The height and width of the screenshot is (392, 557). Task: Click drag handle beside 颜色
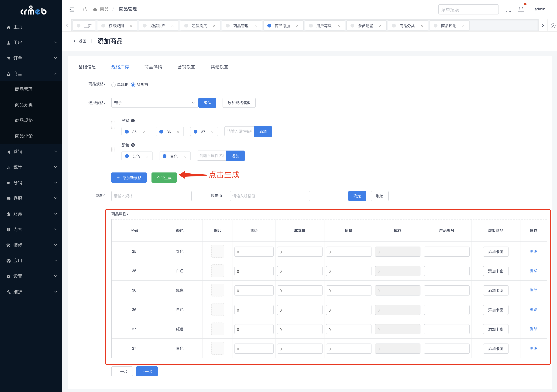(113, 149)
